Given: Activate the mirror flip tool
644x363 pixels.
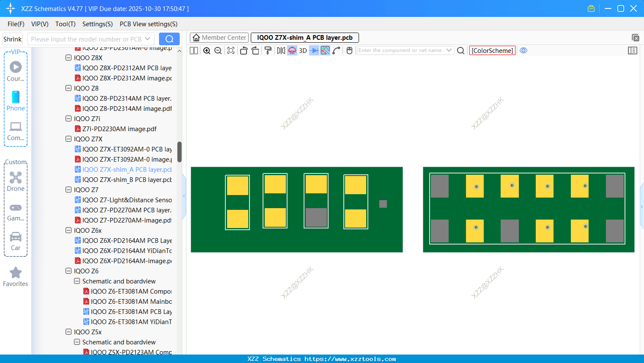Looking at the screenshot, I should click(x=280, y=50).
